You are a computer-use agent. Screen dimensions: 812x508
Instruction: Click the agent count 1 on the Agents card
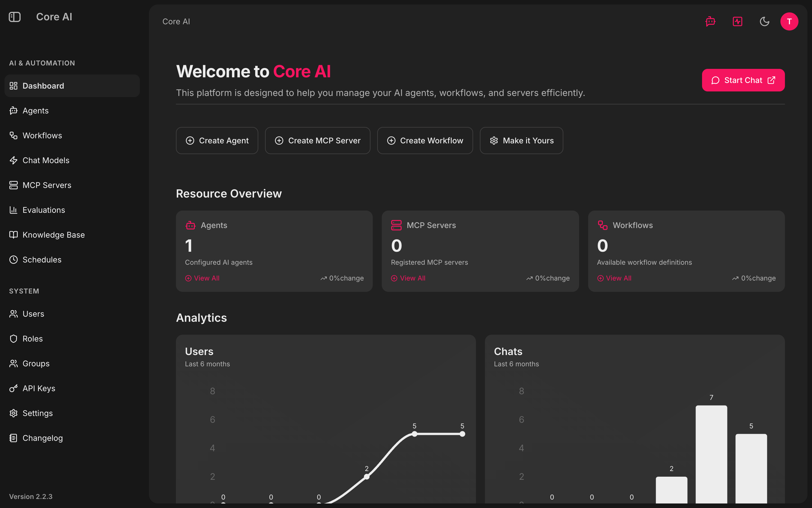click(x=189, y=246)
